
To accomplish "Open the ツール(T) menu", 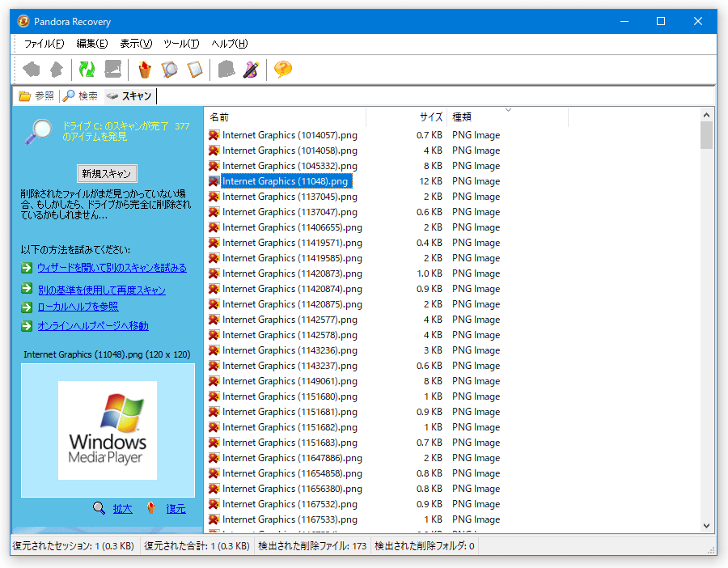I will [181, 44].
